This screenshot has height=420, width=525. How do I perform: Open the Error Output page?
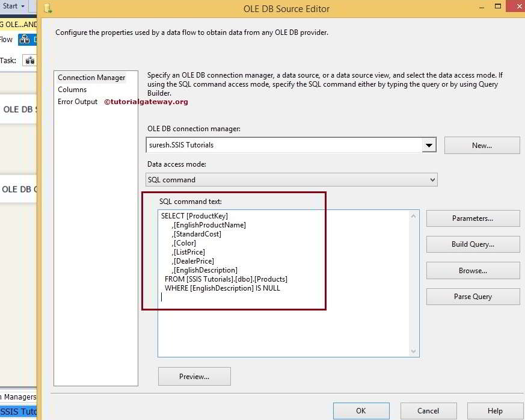coord(78,102)
